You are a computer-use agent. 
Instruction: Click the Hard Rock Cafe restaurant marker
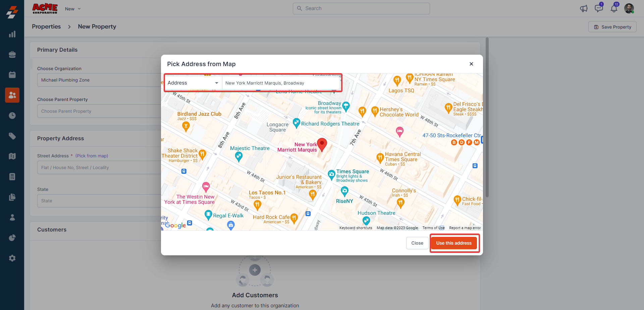(x=294, y=218)
